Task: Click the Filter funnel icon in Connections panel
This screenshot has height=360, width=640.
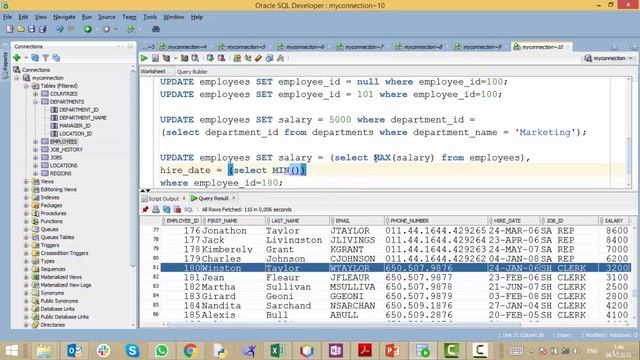Action: (x=46, y=58)
